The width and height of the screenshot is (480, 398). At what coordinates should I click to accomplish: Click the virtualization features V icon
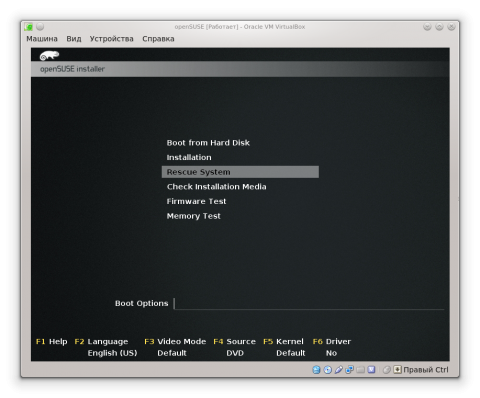click(x=371, y=369)
